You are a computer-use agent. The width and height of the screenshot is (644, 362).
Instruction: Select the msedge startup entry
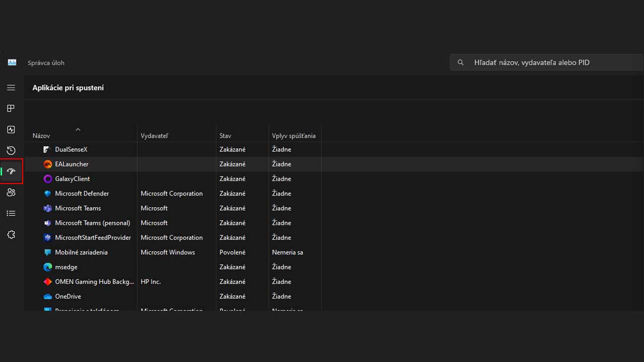click(66, 267)
